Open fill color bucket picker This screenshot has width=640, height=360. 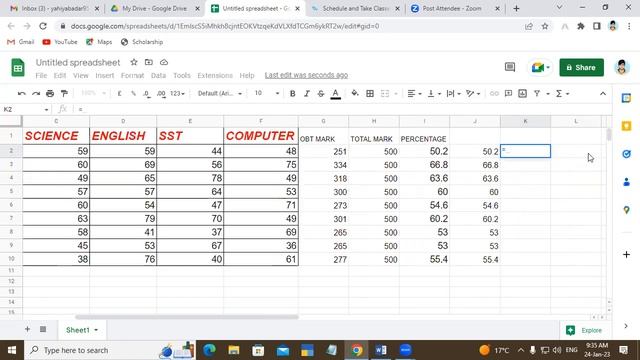(x=355, y=93)
